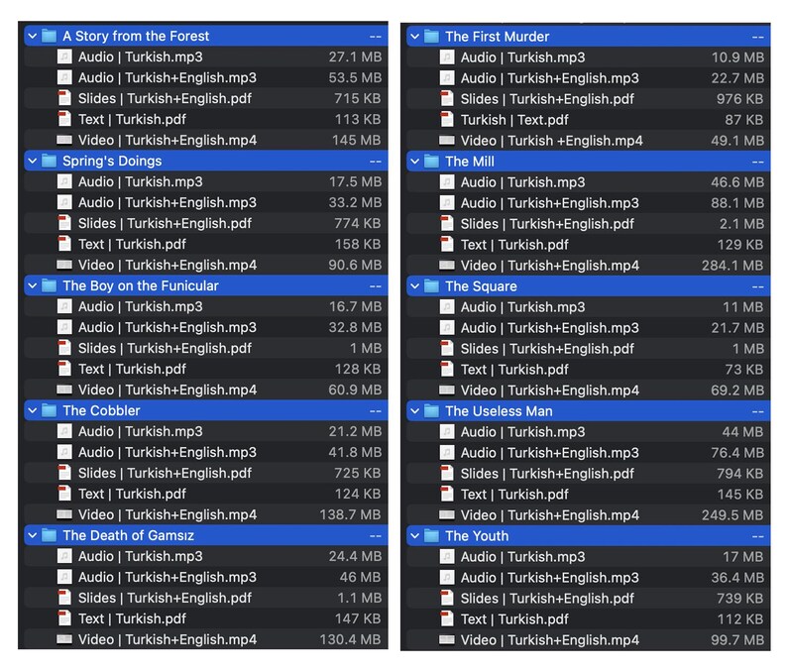The width and height of the screenshot is (787, 672).
Task: Select Audio | Turkish.mp3 sized 44 MB
Action: click(523, 432)
